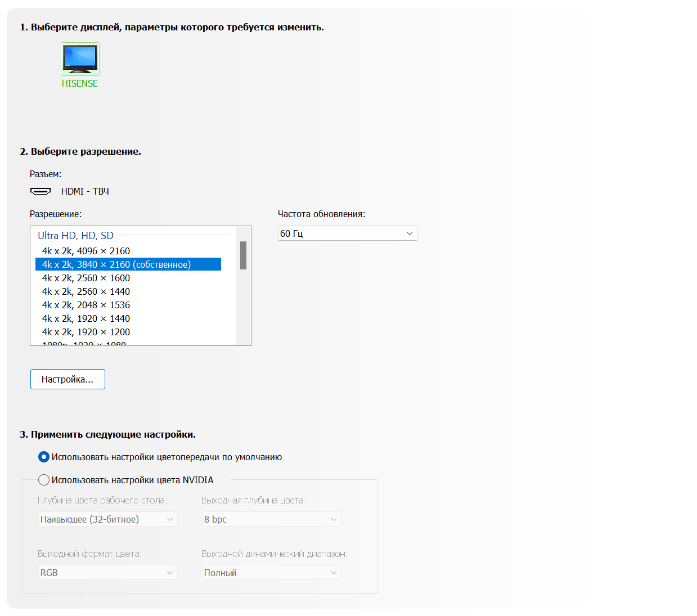This screenshot has width=697, height=616.
Task: Open the refresh rate 60 Гц dropdown
Action: [x=347, y=233]
